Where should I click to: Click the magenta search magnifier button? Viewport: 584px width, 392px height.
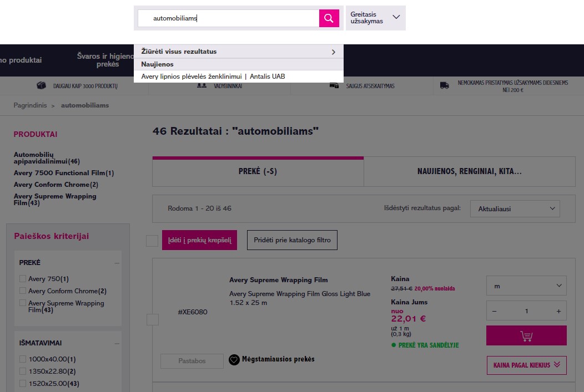[329, 18]
